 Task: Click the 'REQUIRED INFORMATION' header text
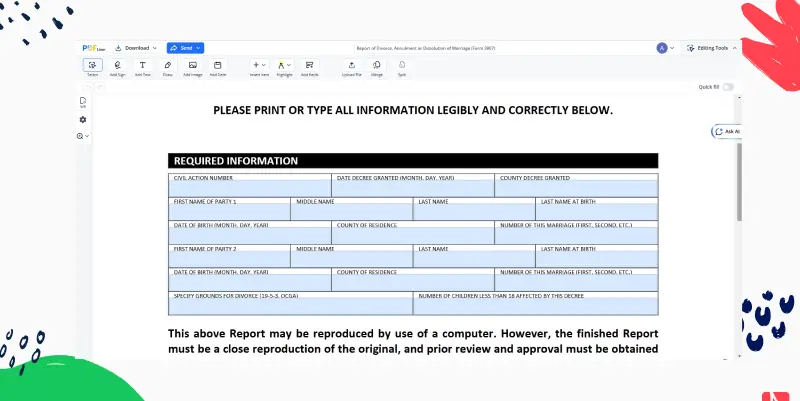coord(236,161)
